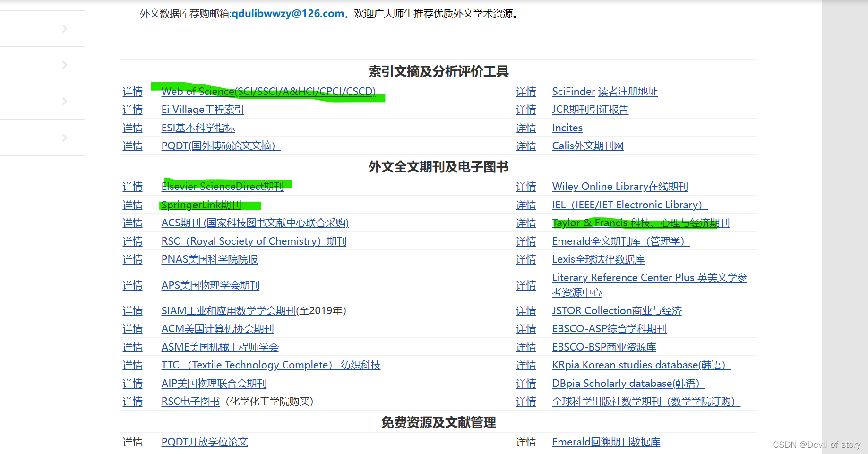Open SciFinder link
The height and width of the screenshot is (454, 868).
pyautogui.click(x=574, y=92)
